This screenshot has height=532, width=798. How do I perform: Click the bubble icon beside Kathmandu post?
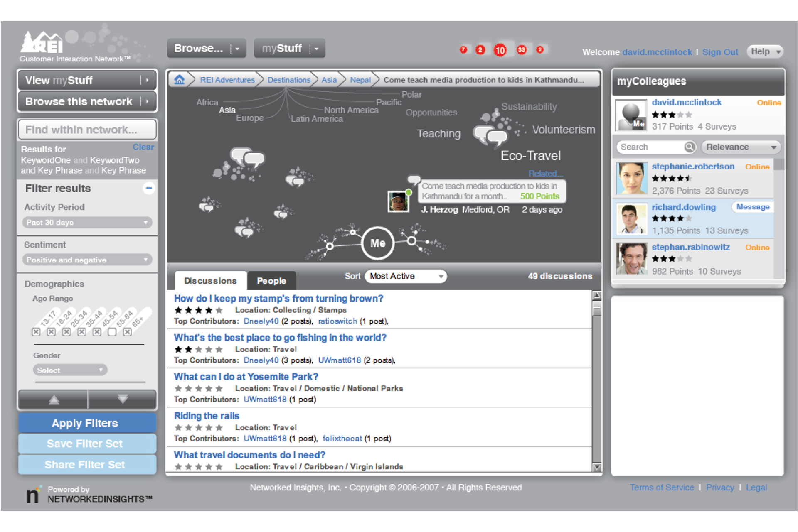[x=414, y=180]
